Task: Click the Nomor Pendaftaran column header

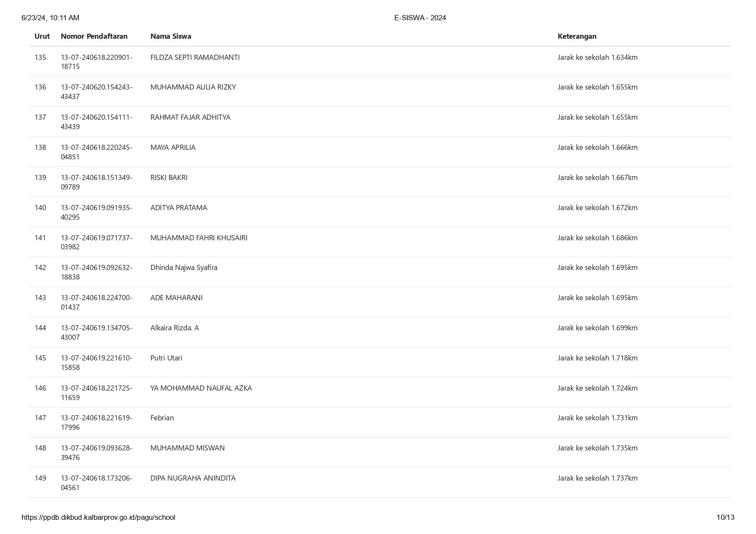Action: pyautogui.click(x=94, y=36)
